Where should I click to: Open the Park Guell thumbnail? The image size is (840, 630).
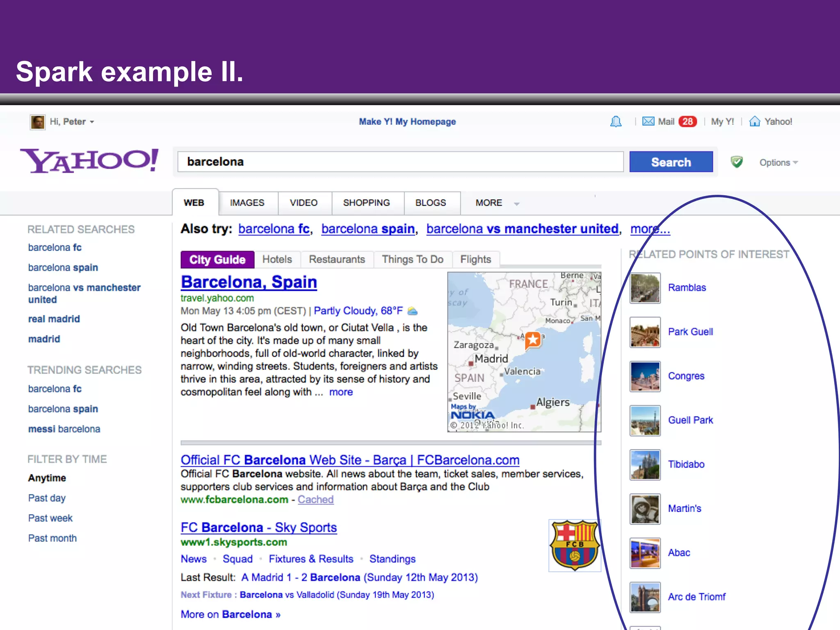point(645,332)
